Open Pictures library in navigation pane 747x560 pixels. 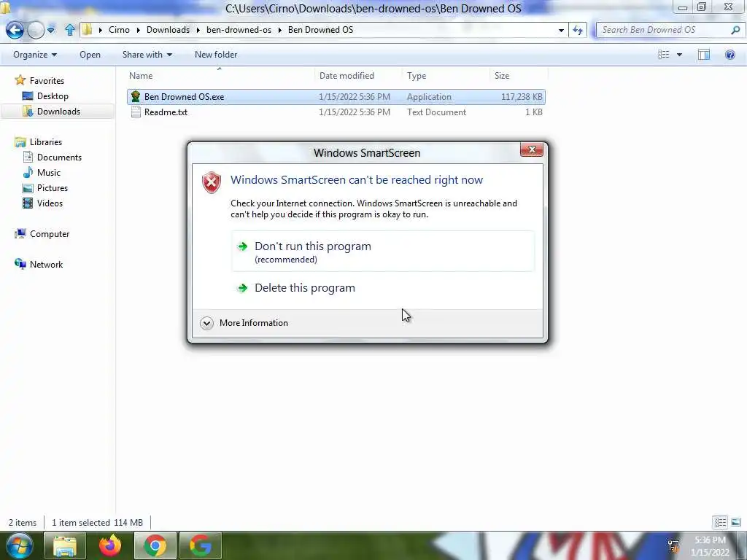53,187
